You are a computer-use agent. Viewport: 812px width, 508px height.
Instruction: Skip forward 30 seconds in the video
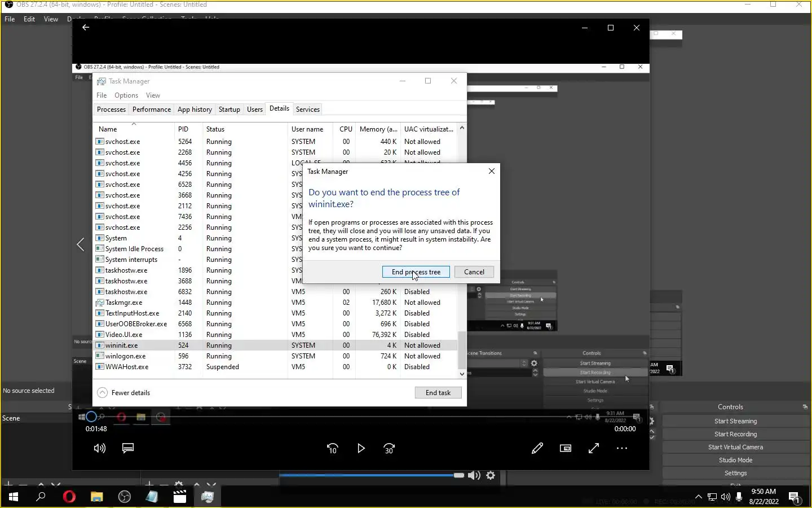pos(389,449)
